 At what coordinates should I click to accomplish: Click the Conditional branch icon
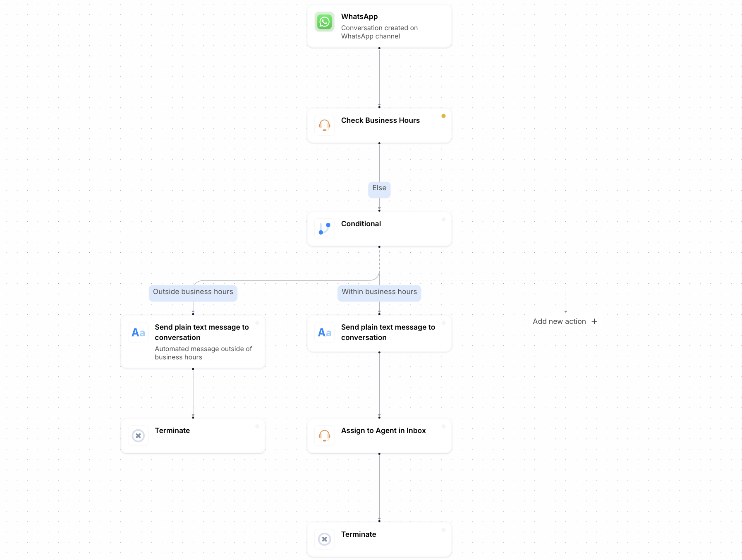(x=324, y=229)
